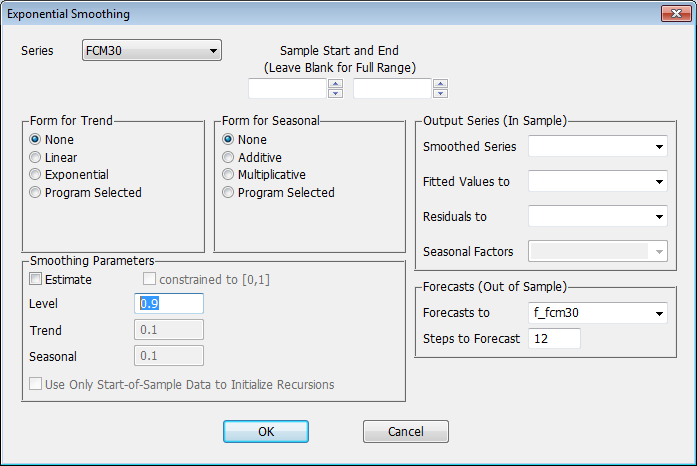Click the sample end up arrow

tap(440, 84)
